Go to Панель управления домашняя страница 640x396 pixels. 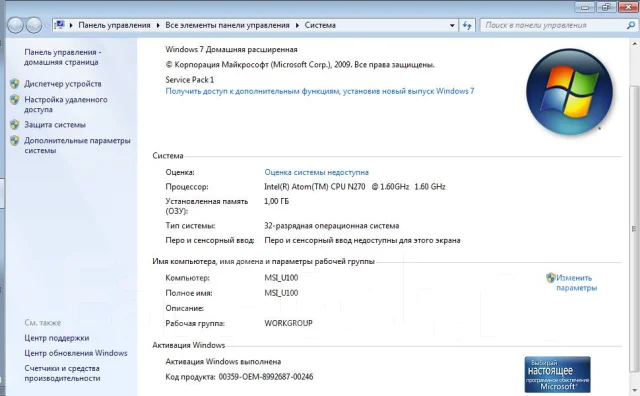[x=62, y=57]
